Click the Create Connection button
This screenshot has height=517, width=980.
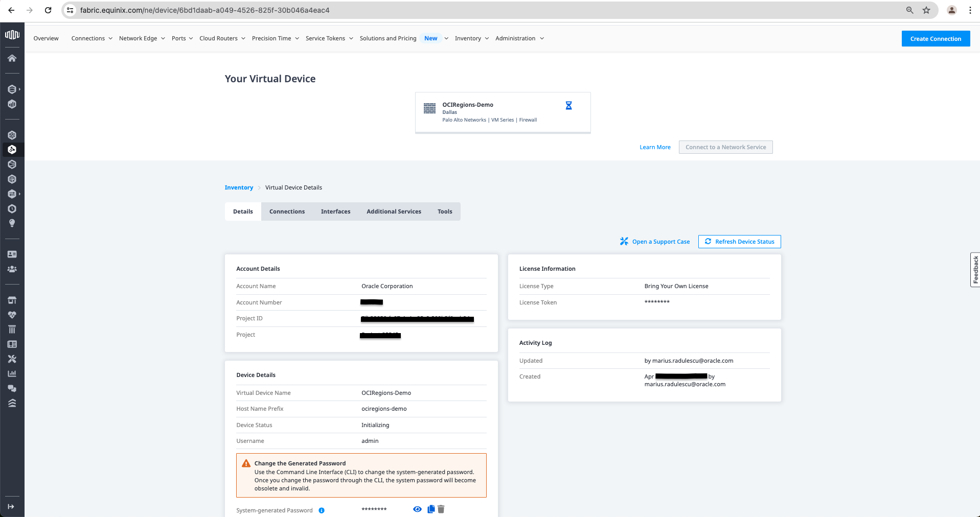tap(935, 39)
